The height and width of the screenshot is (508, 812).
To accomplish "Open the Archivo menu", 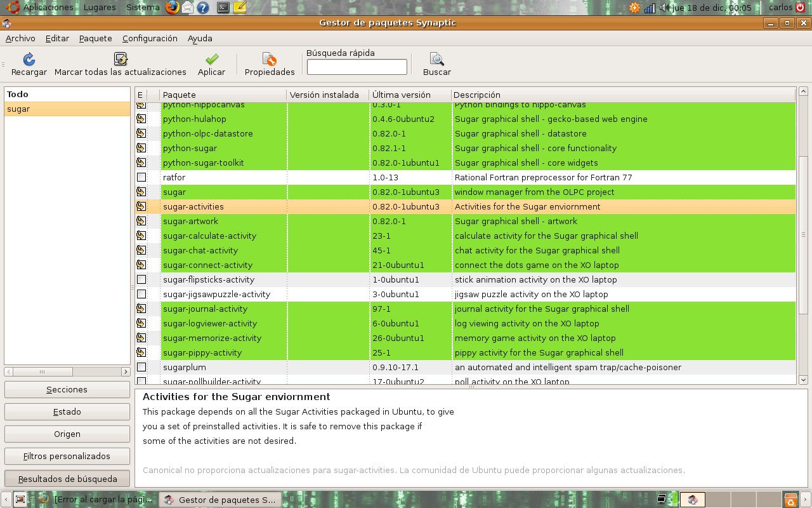I will (20, 38).
